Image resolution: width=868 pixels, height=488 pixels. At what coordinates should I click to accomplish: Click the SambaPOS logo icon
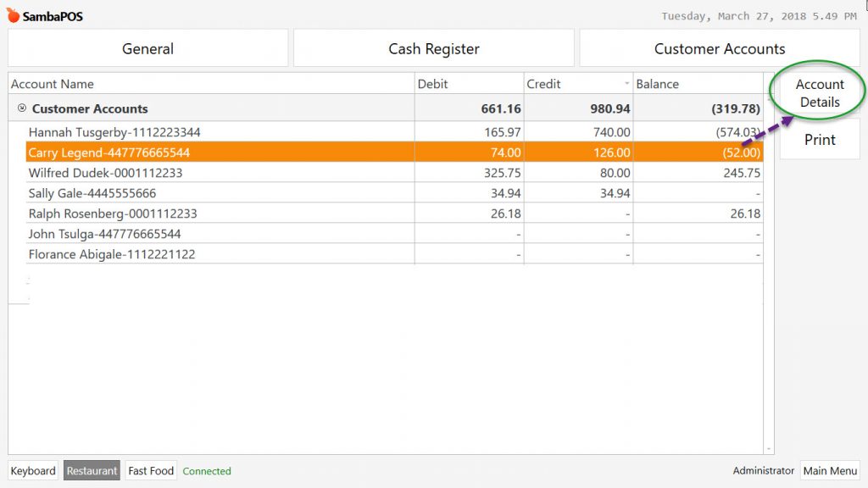(13, 15)
